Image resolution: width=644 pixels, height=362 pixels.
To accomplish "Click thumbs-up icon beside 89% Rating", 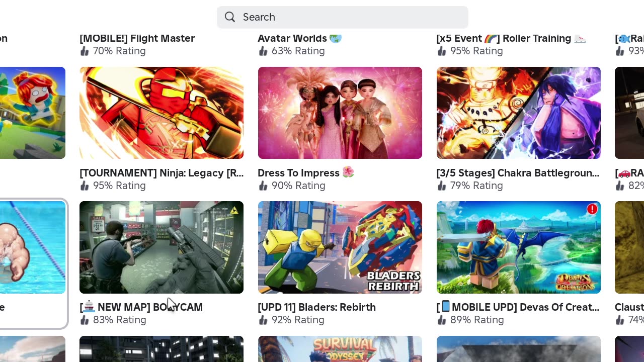I will 441,320.
